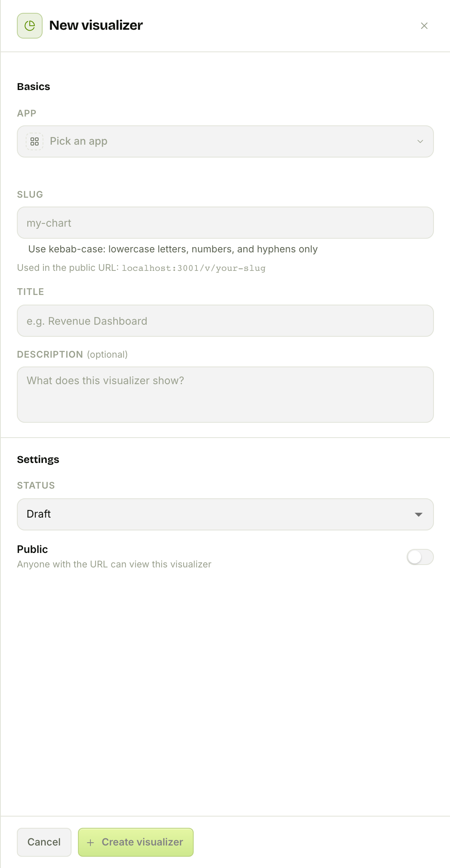The width and height of the screenshot is (450, 868).
Task: Enable the Public visibility toggle
Action: tap(420, 557)
